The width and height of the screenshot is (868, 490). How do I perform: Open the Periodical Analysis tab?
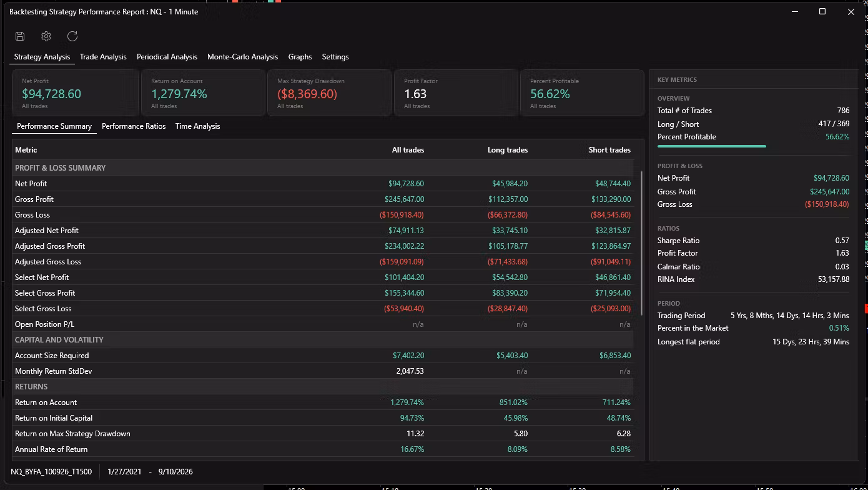167,57
